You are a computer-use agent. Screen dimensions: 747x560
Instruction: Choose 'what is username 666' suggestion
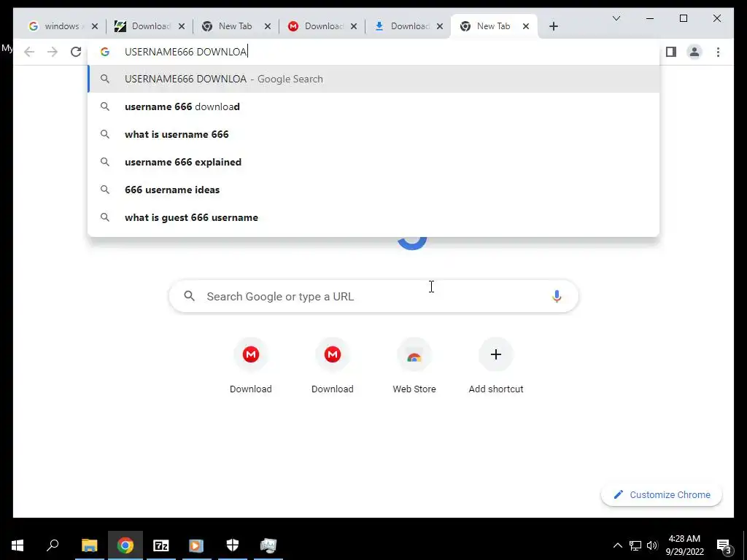[374, 134]
